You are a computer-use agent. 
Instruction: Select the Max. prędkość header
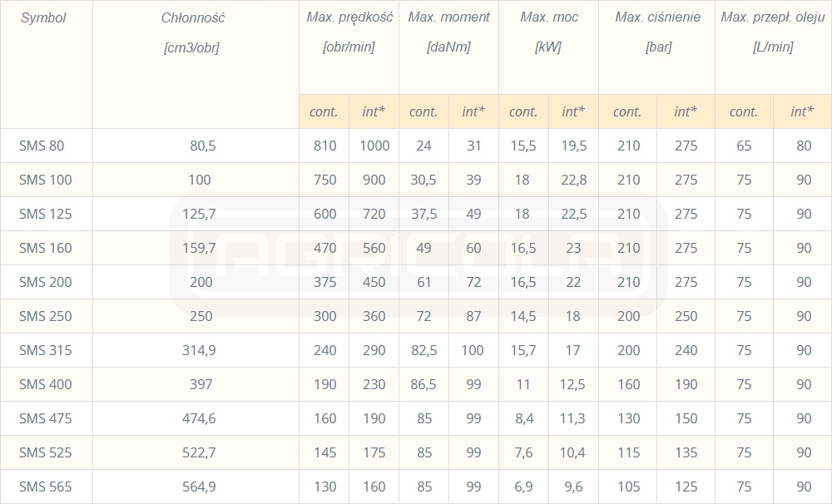(x=349, y=17)
